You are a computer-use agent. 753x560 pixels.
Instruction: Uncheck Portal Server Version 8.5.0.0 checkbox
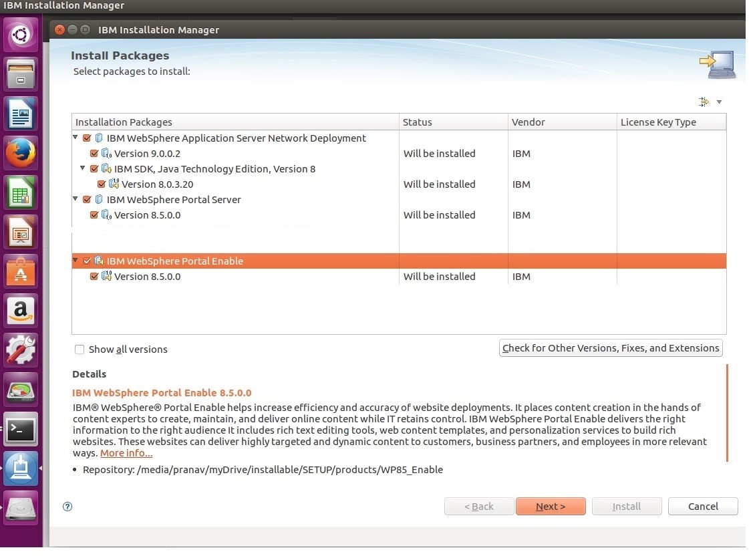pyautogui.click(x=94, y=215)
